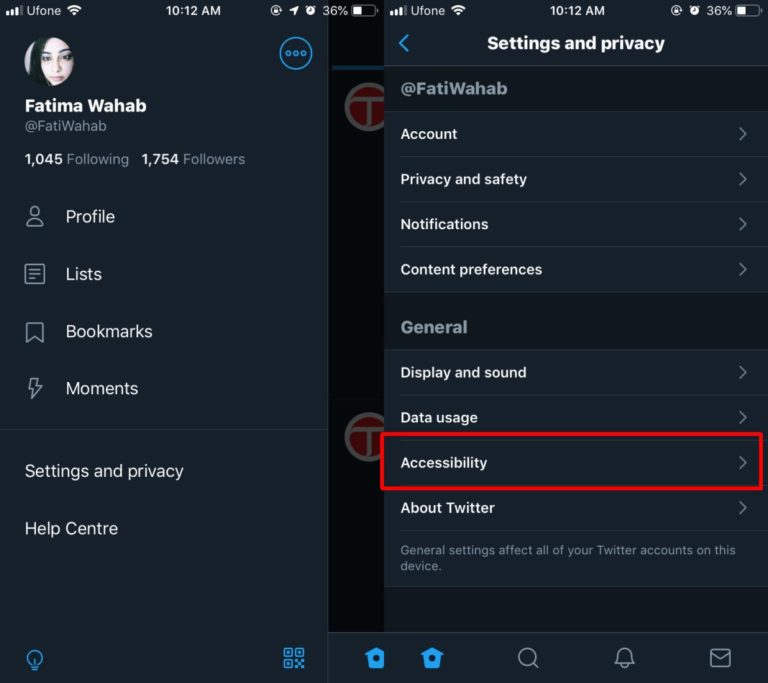Expand Account settings chevron
Image resolution: width=768 pixels, height=683 pixels.
[743, 134]
